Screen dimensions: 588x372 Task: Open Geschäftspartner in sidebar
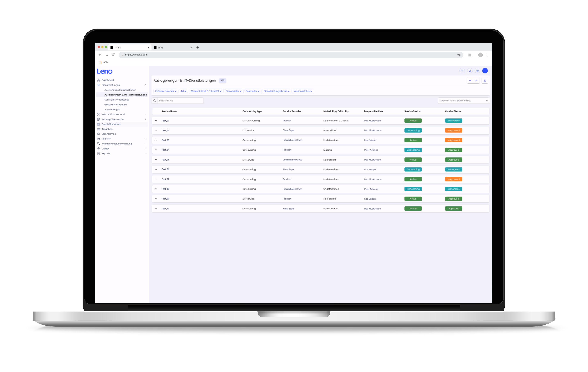(111, 124)
